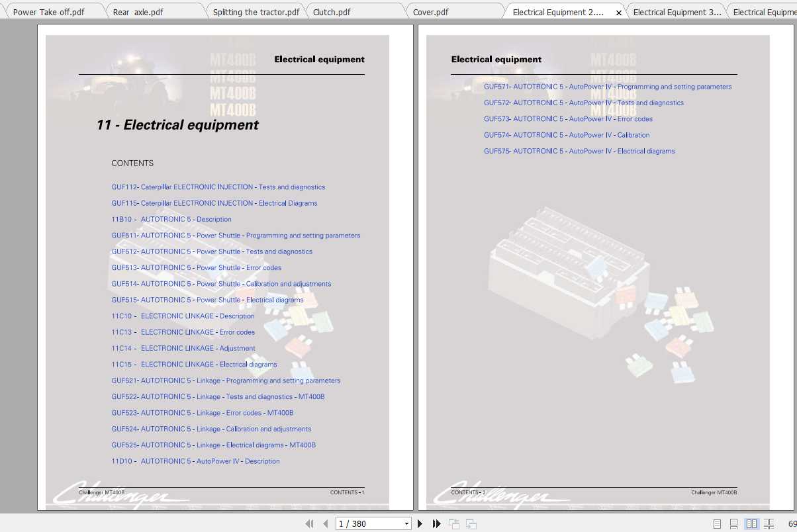This screenshot has width=797, height=532.
Task: Open 11D10 AutoPower IV Description link
Action: point(195,461)
